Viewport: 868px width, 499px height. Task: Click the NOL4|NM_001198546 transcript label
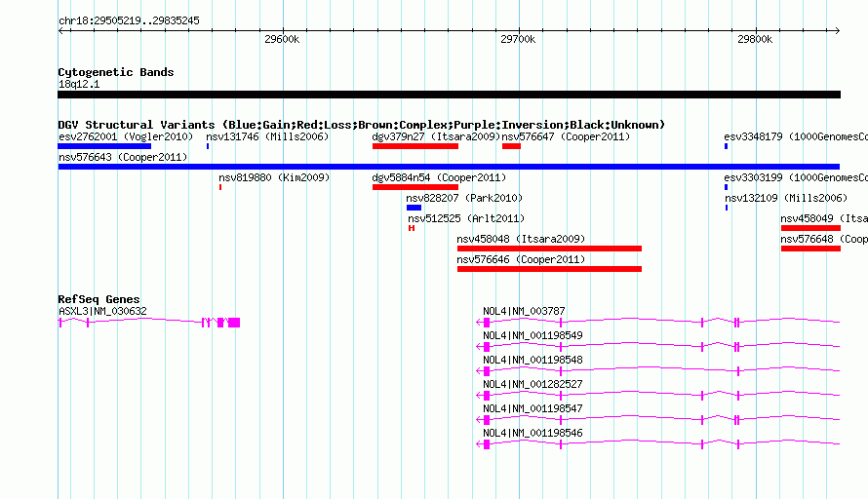(x=533, y=433)
